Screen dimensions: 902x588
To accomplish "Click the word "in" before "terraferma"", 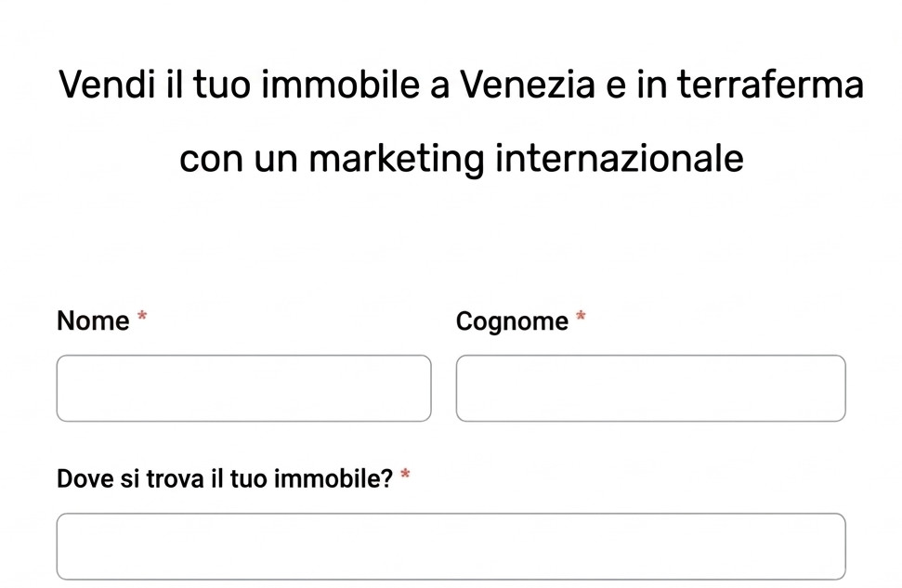I will [651, 85].
